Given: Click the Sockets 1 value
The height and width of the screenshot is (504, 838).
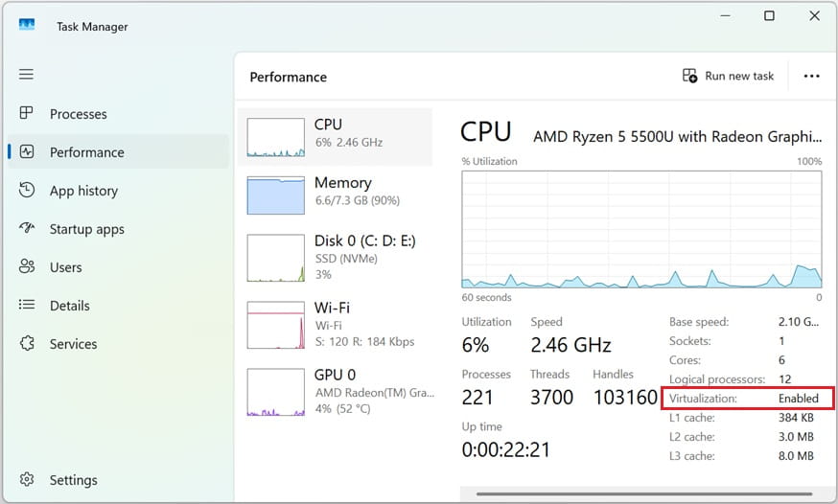Looking at the screenshot, I should pyautogui.click(x=781, y=340).
